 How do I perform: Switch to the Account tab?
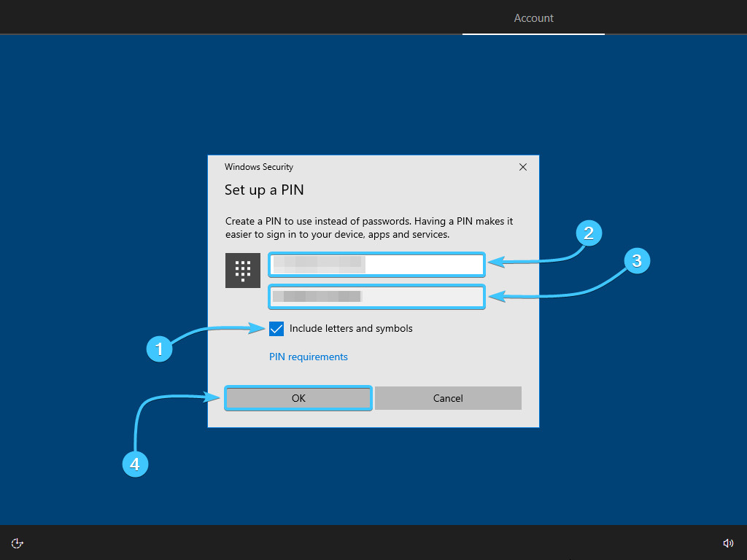click(x=533, y=18)
